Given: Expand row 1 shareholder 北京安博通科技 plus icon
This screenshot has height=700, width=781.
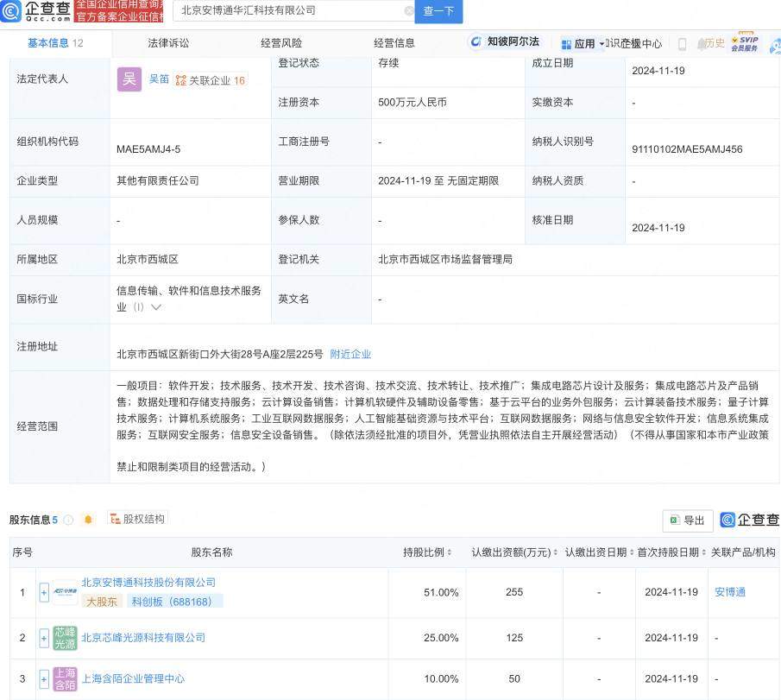Looking at the screenshot, I should [x=44, y=593].
